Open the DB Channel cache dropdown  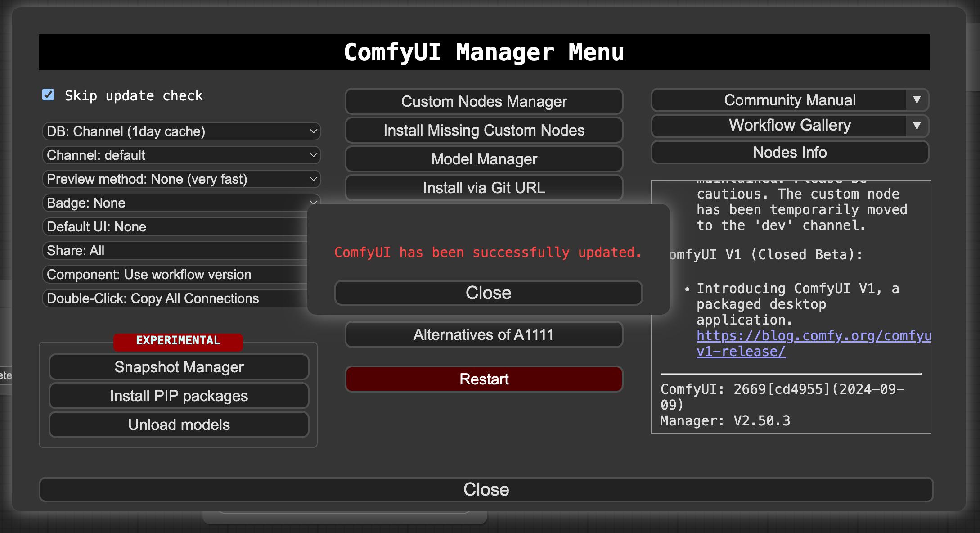click(x=181, y=131)
